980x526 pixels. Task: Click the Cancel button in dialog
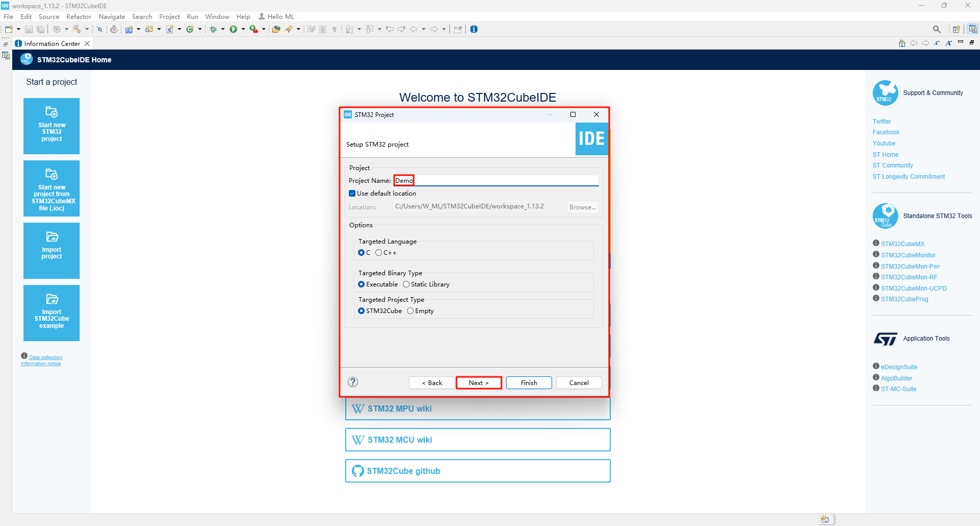pos(579,382)
